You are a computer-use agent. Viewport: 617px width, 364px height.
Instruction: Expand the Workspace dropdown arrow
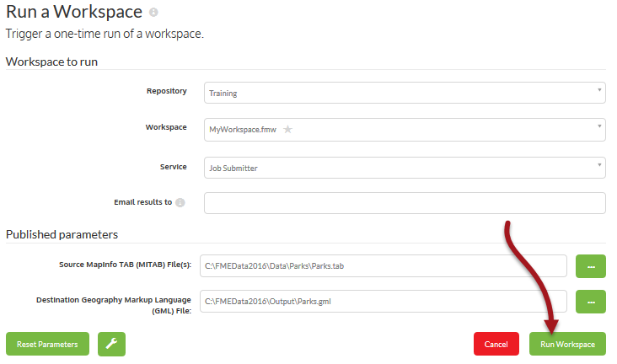tap(599, 127)
